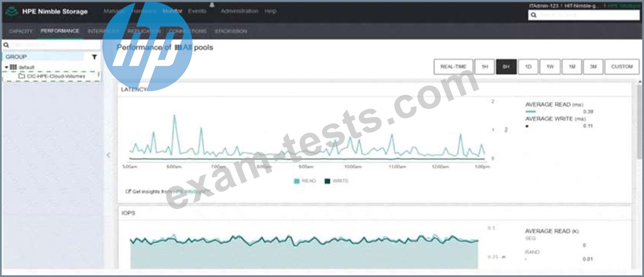Screen dimensions: 644x277
Task: Open the Monitor menu
Action: click(172, 11)
